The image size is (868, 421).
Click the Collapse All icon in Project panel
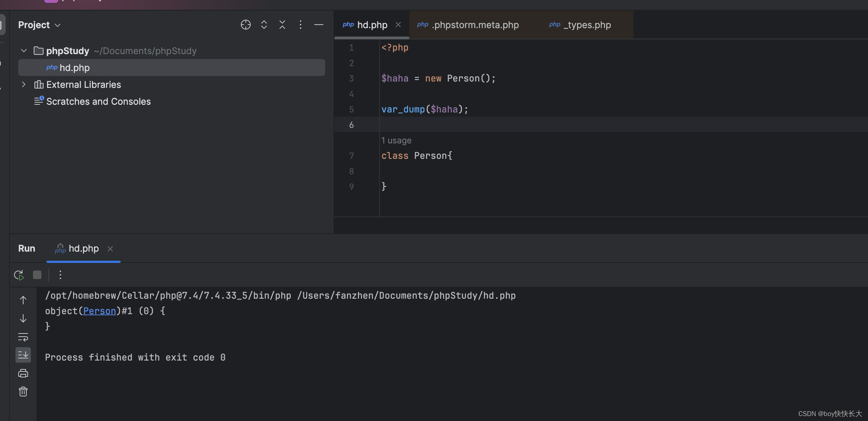[282, 25]
